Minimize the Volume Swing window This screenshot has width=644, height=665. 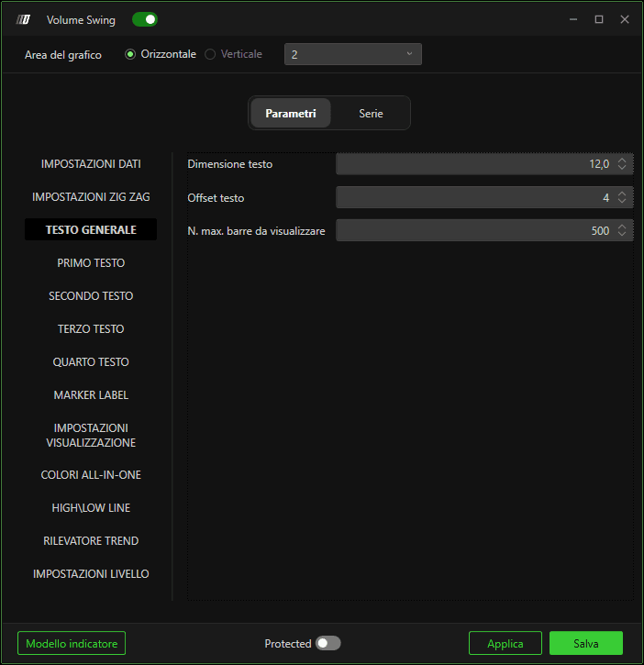573,19
